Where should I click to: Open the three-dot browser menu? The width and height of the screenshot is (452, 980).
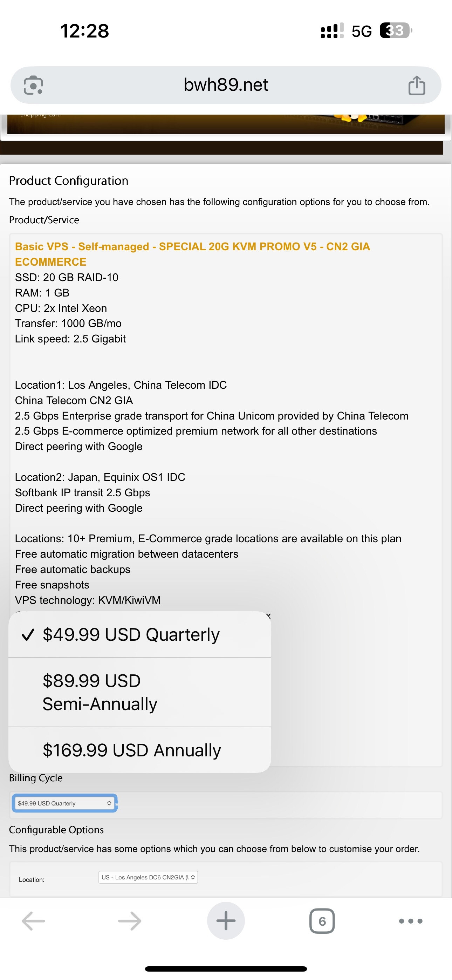coord(411,921)
